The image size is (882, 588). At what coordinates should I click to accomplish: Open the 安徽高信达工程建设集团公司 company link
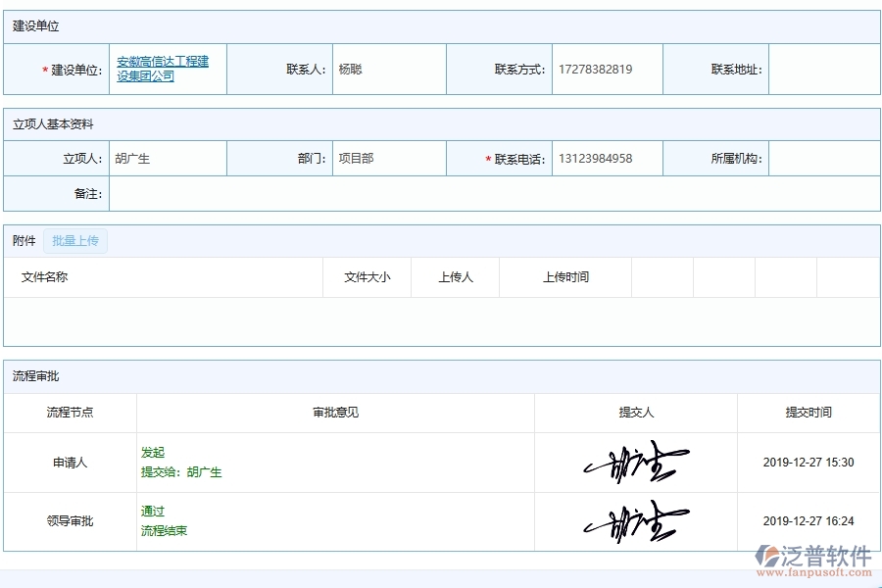[x=163, y=69]
